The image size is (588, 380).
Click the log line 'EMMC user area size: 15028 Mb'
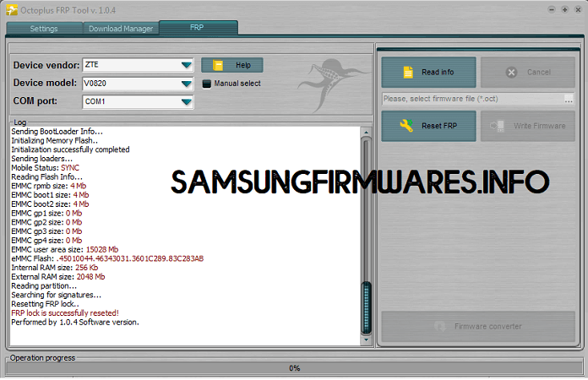click(x=64, y=250)
